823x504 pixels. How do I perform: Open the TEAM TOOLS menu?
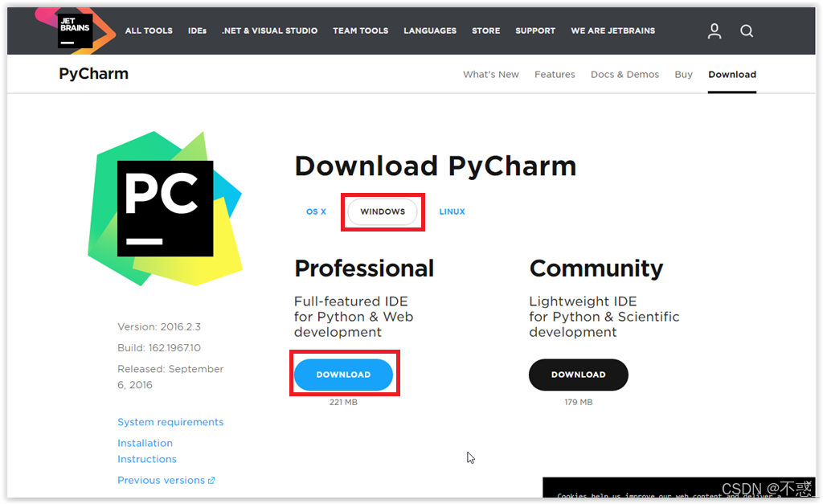pos(360,31)
